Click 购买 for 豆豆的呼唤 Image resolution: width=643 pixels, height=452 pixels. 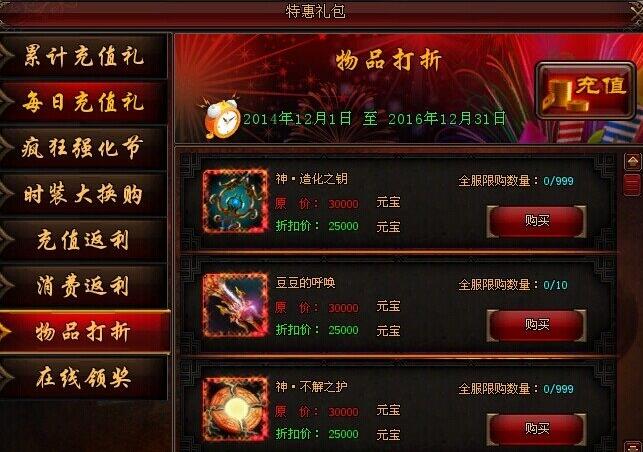536,325
